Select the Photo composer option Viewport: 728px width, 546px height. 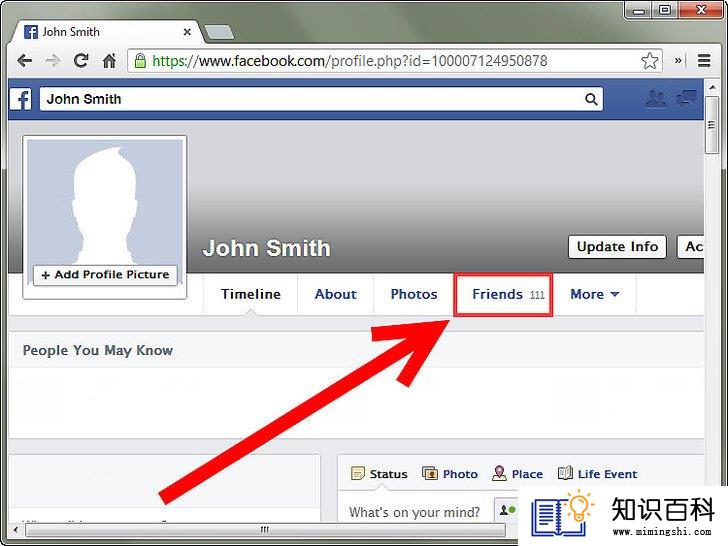(x=450, y=474)
